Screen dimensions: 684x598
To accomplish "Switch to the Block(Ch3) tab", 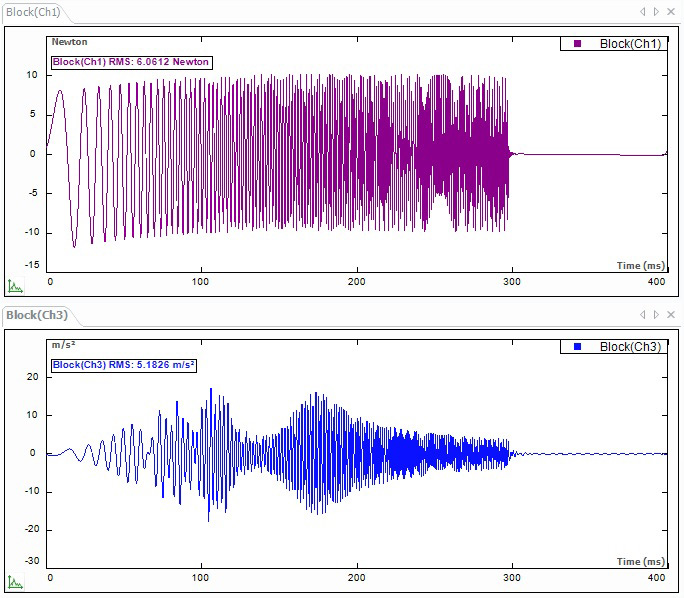I will coord(37,315).
